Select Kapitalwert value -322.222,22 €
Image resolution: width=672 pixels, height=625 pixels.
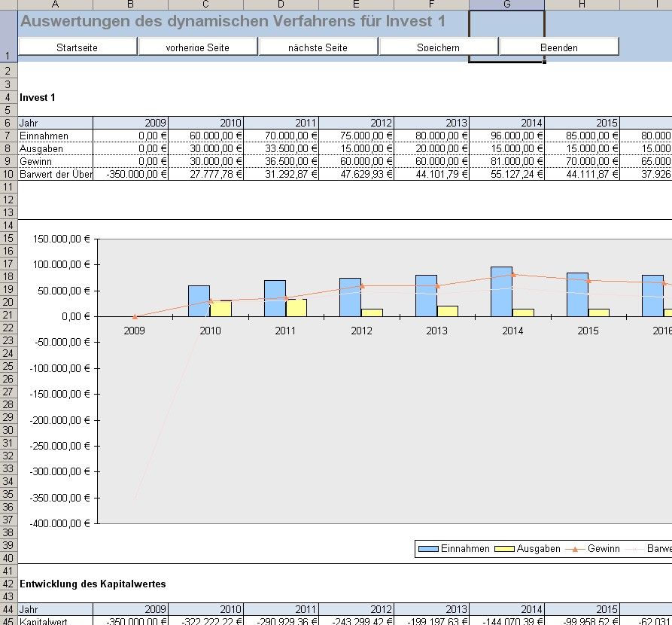(205, 620)
